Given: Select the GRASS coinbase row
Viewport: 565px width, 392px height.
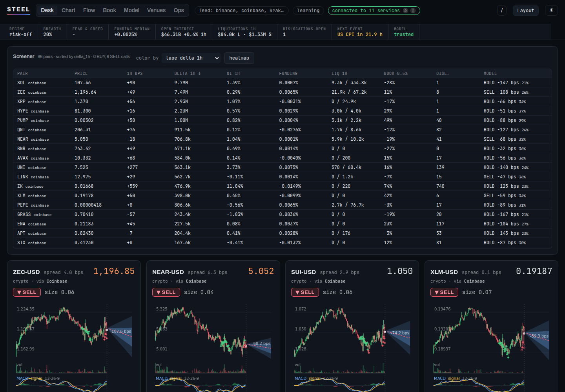Looking at the screenshot, I should pyautogui.click(x=282, y=214).
